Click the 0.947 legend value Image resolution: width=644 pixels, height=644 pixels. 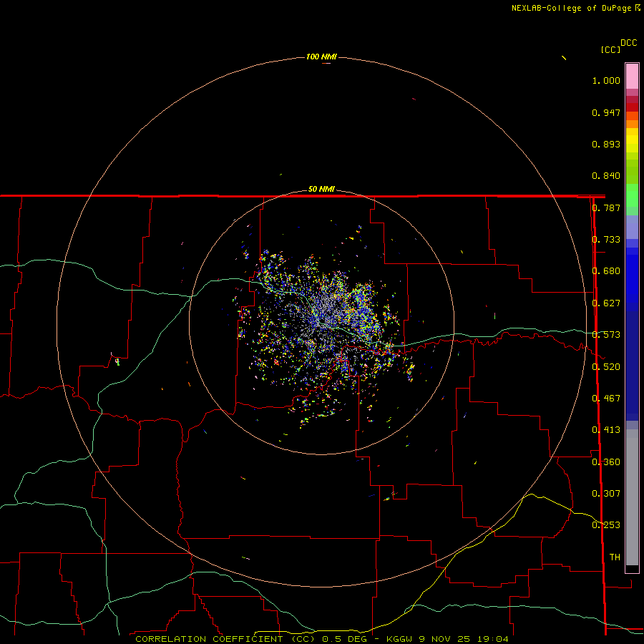point(606,112)
